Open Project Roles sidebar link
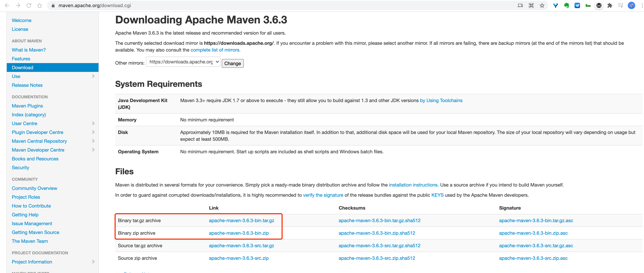Viewport: 644px width, 273px height. coord(26,197)
